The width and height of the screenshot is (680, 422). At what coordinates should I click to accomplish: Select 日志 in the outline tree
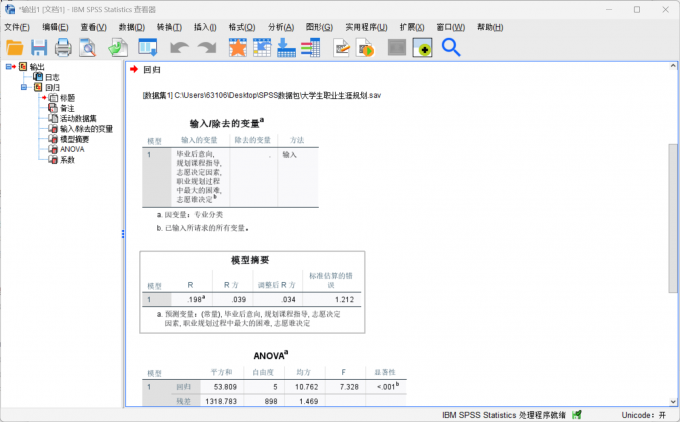click(x=52, y=77)
